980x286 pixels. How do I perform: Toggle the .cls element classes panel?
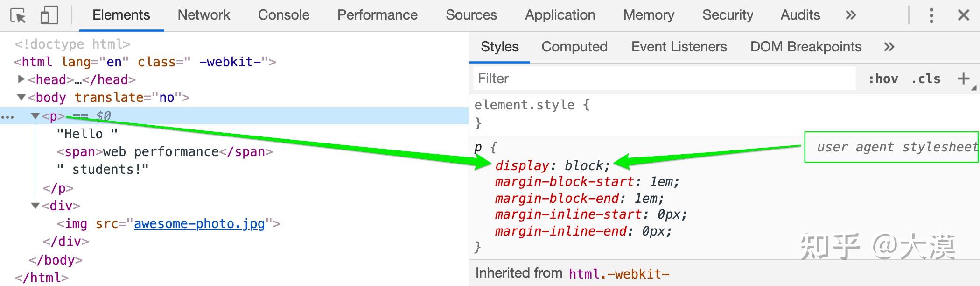point(926,79)
